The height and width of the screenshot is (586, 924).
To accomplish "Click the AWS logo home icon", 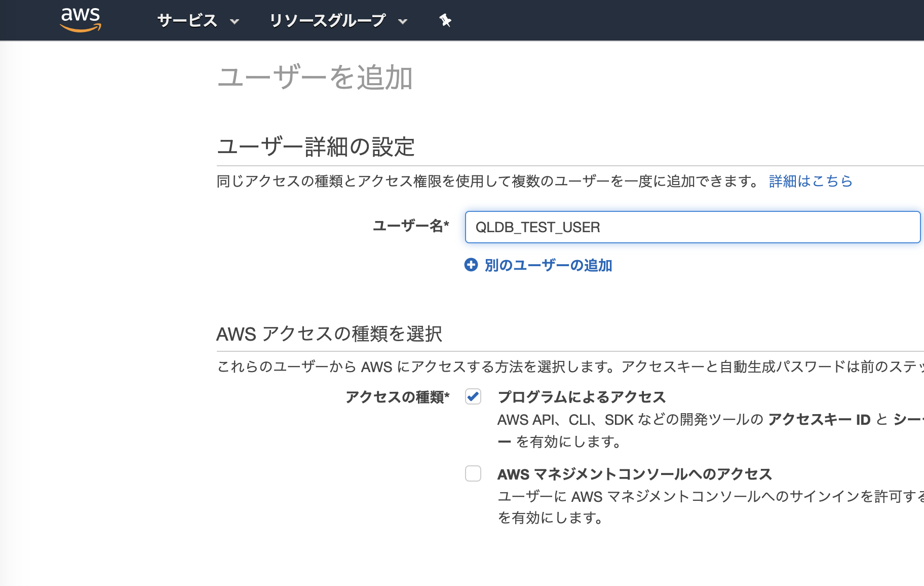I will pos(81,20).
